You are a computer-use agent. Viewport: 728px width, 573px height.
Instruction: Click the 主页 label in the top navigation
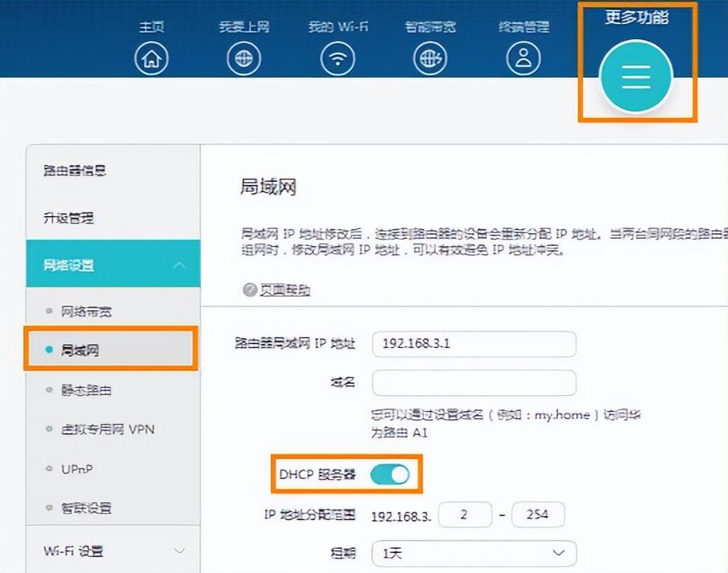(152, 27)
